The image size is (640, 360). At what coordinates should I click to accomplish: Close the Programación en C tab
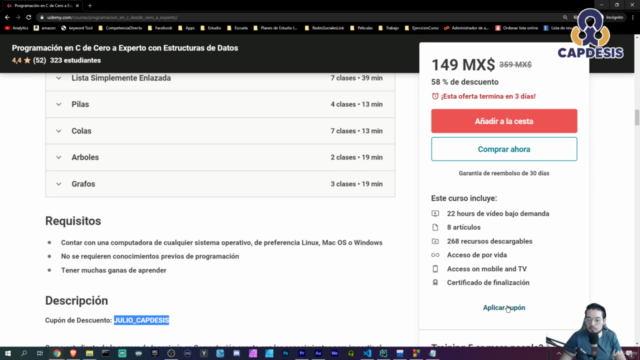click(77, 6)
